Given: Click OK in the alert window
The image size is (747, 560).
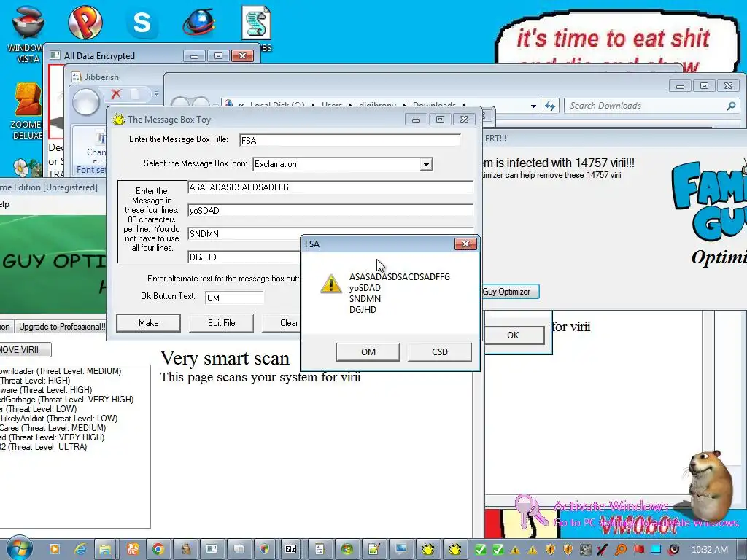Looking at the screenshot, I should pos(514,335).
